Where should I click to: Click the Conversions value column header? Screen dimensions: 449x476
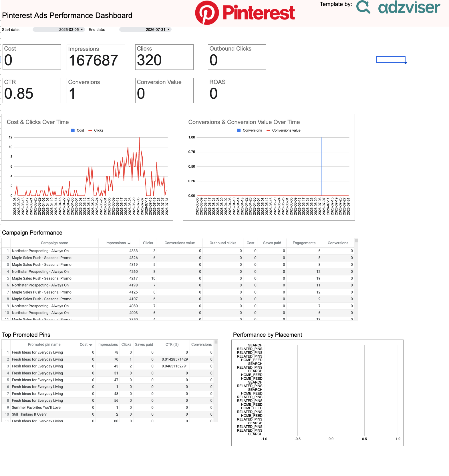180,243
